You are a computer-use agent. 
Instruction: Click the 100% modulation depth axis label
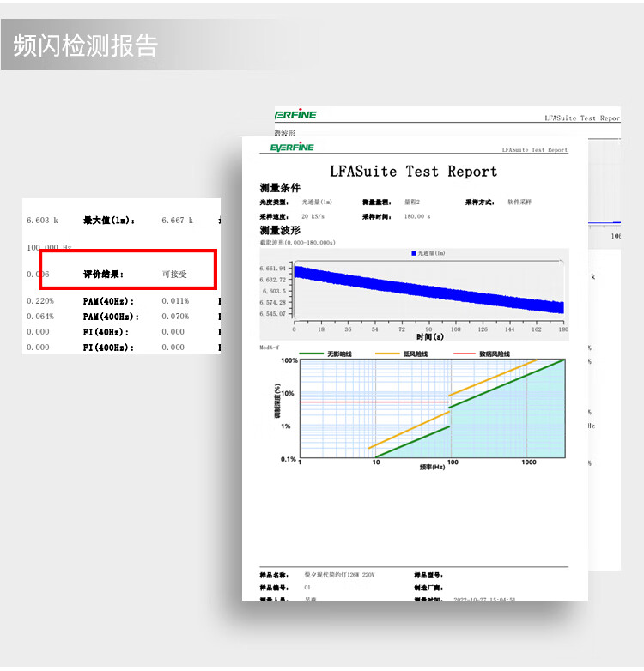289,360
